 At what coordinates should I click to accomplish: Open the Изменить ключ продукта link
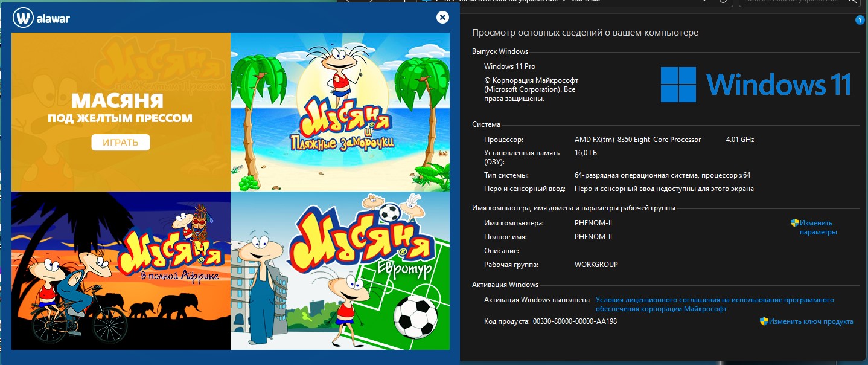[811, 321]
